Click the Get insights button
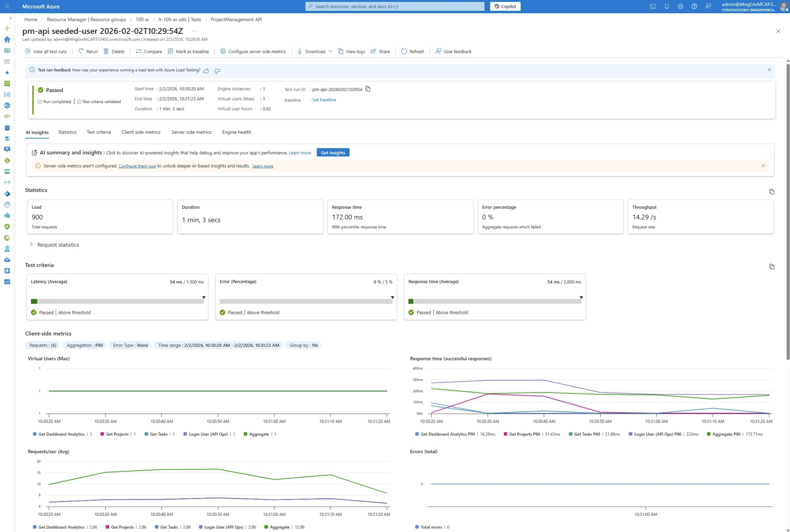This screenshot has width=790, height=532. coord(333,152)
